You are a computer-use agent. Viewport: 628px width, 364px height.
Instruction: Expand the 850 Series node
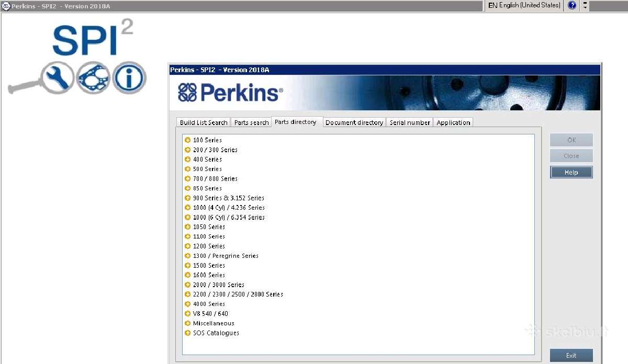(188, 188)
